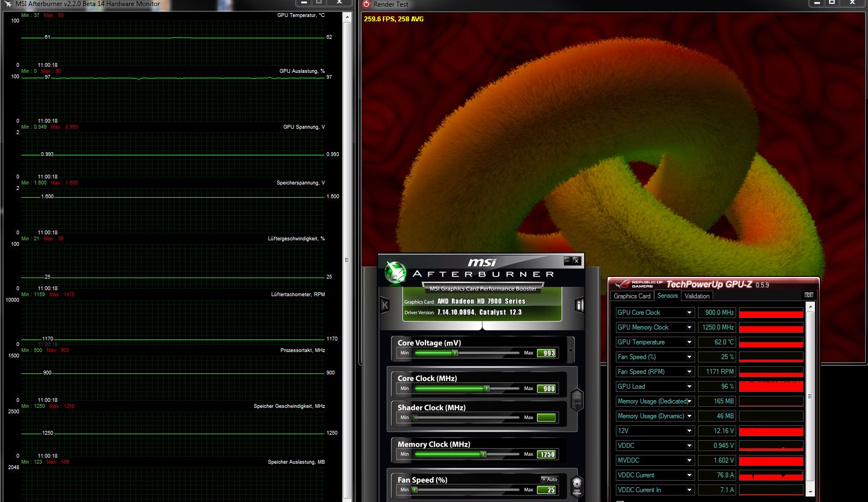Click the Core Voltage value field 993
The image size is (868, 502).
[x=546, y=353]
